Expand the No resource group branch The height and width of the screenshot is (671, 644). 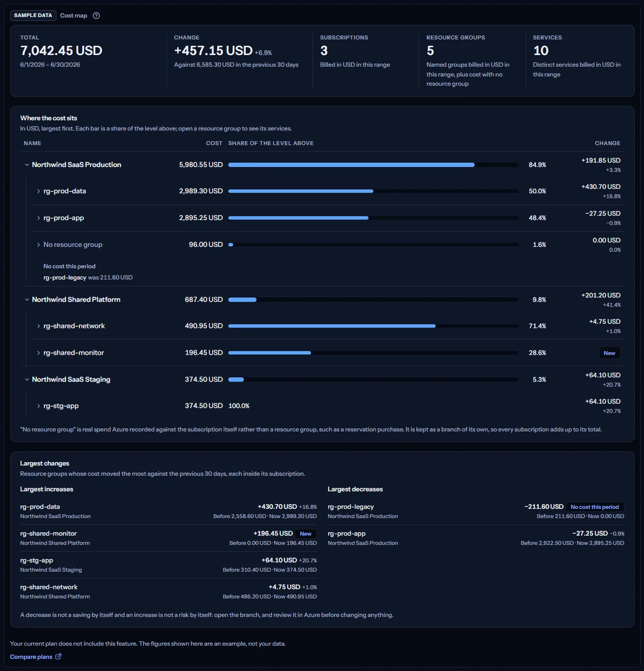38,245
